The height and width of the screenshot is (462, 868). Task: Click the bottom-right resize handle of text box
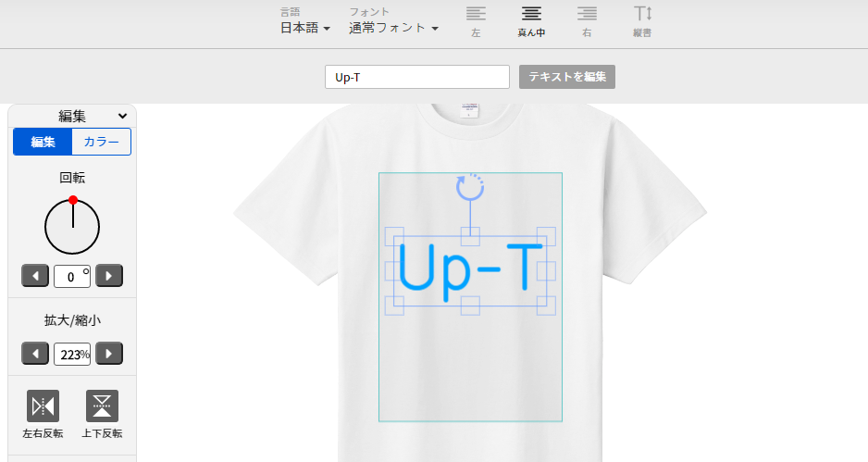coord(546,306)
